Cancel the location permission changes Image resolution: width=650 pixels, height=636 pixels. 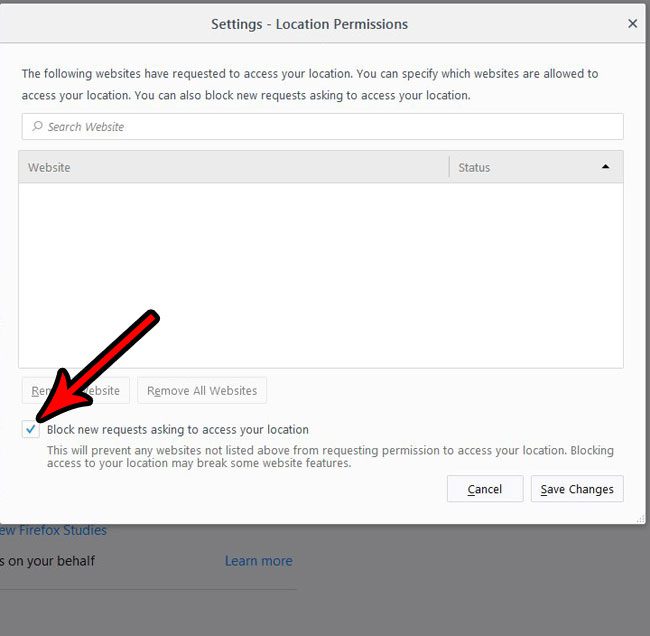485,489
